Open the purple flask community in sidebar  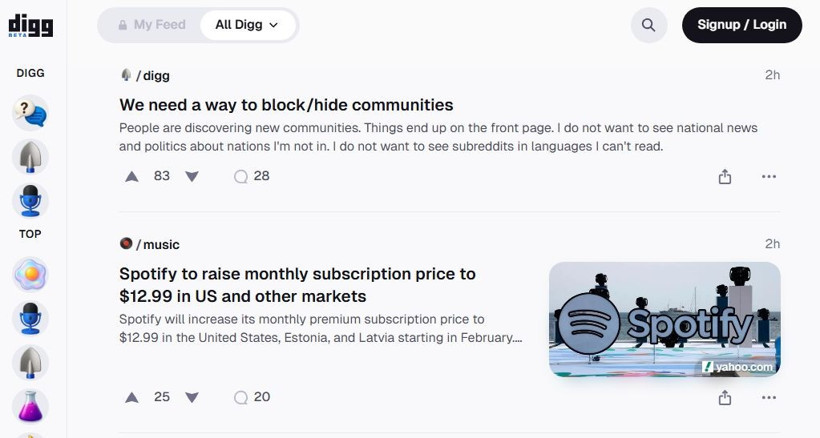tap(30, 405)
